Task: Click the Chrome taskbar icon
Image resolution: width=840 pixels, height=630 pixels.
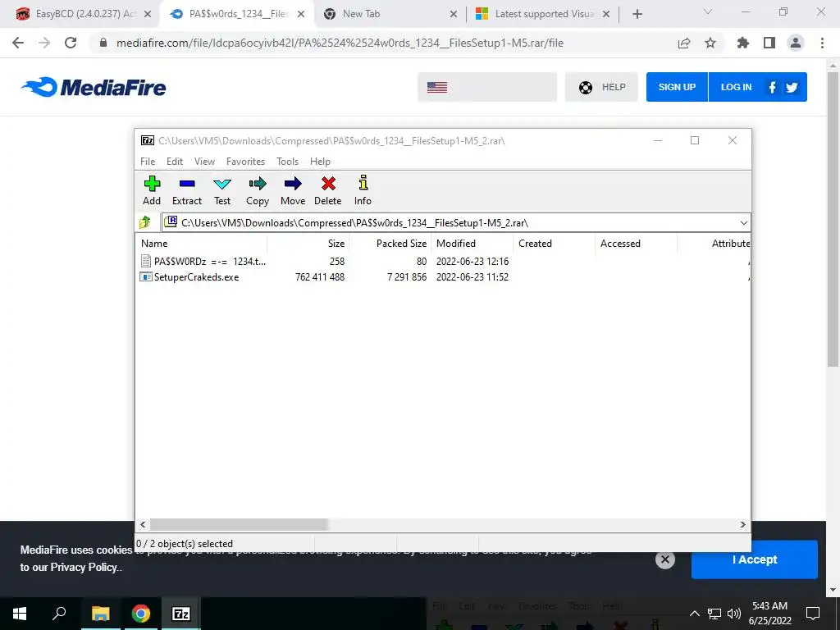Action: 141,614
